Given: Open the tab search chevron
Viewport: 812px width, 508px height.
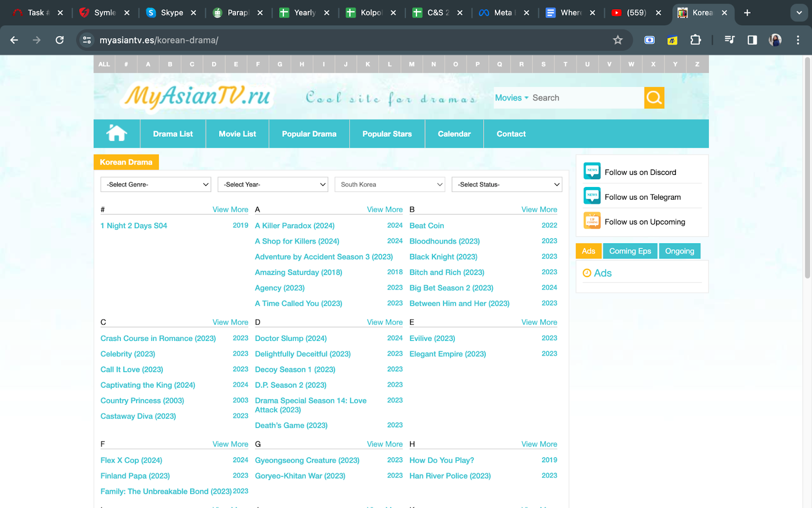Looking at the screenshot, I should (x=799, y=13).
